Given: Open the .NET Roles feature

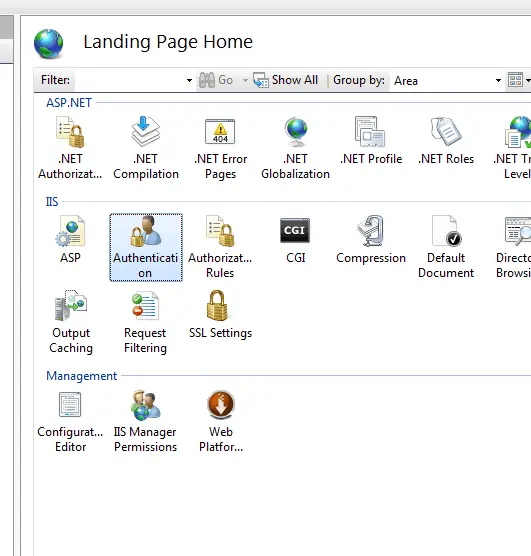Looking at the screenshot, I should [x=446, y=141].
